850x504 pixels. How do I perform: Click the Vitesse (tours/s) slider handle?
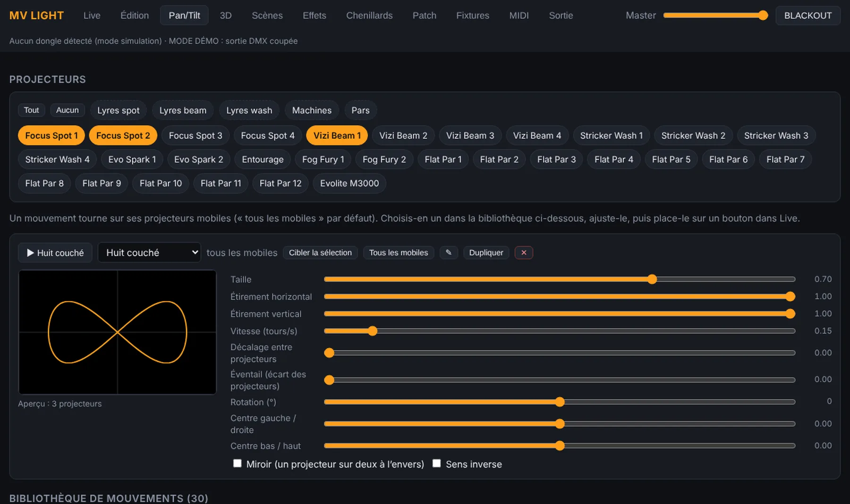[373, 331]
